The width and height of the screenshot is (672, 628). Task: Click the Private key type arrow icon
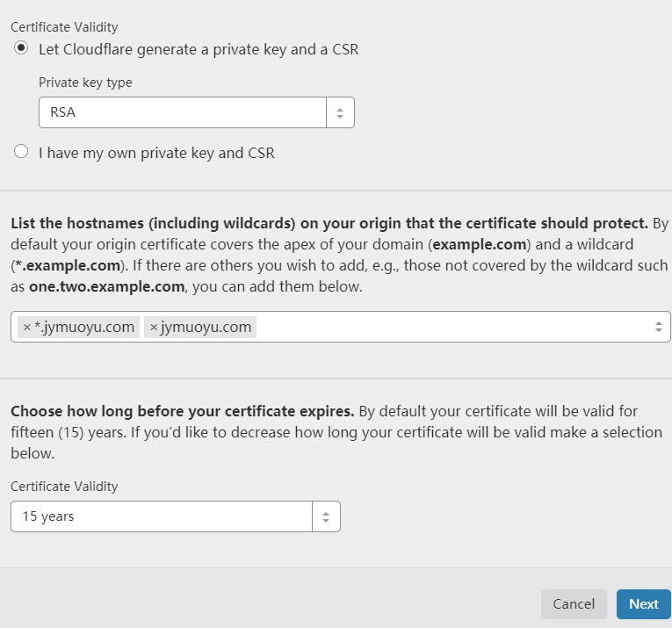point(340,112)
